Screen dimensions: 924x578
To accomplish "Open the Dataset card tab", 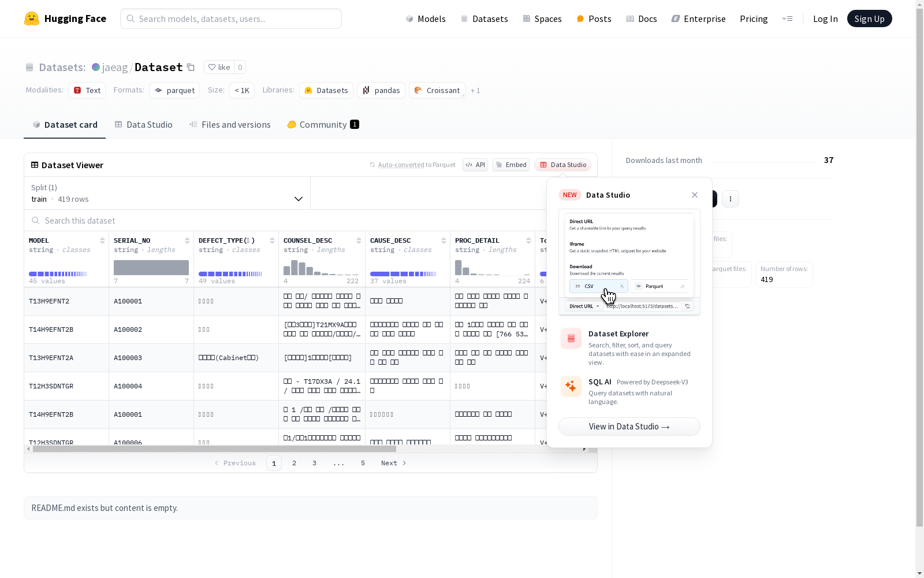I will pos(65,125).
